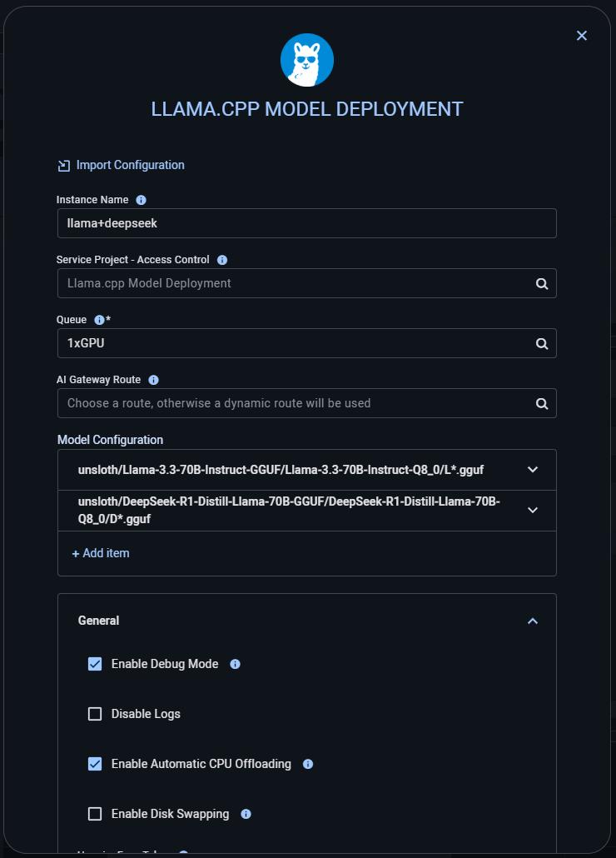Click Add item in Model Configuration
Image resolution: width=616 pixels, height=858 pixels.
pos(101,553)
